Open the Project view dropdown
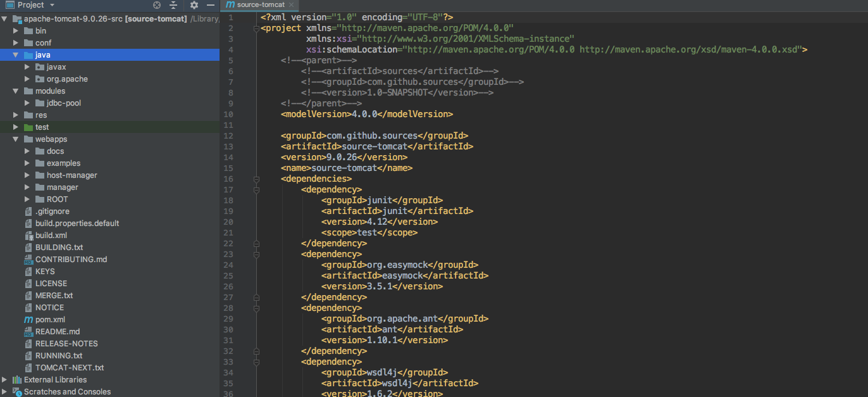 click(x=52, y=5)
